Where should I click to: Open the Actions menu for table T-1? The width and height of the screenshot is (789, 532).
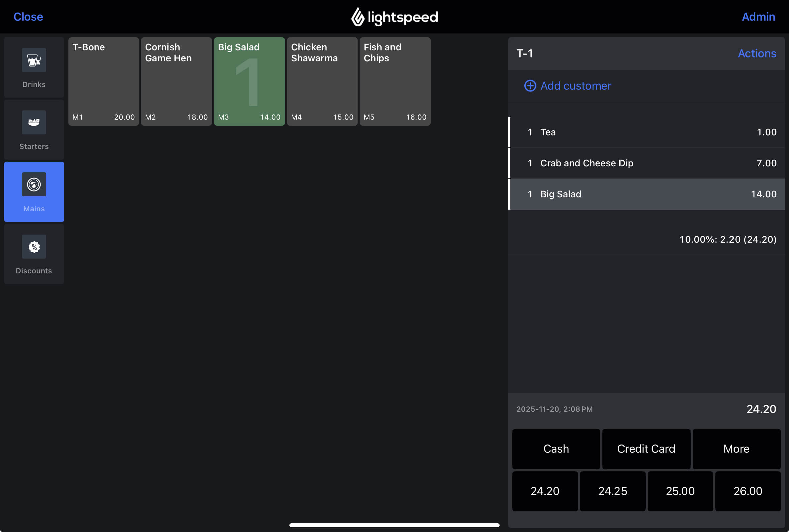click(757, 53)
